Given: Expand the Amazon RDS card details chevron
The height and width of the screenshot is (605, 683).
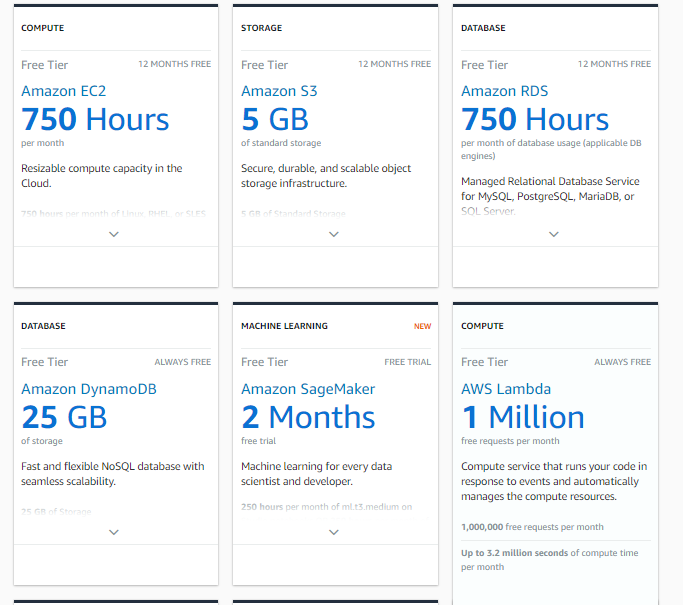Looking at the screenshot, I should [x=554, y=234].
